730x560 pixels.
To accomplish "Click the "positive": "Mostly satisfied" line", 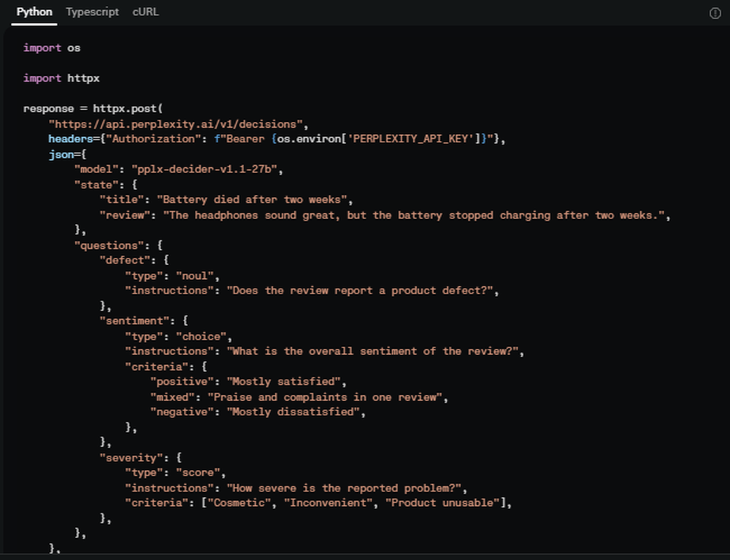I will 248,382.
